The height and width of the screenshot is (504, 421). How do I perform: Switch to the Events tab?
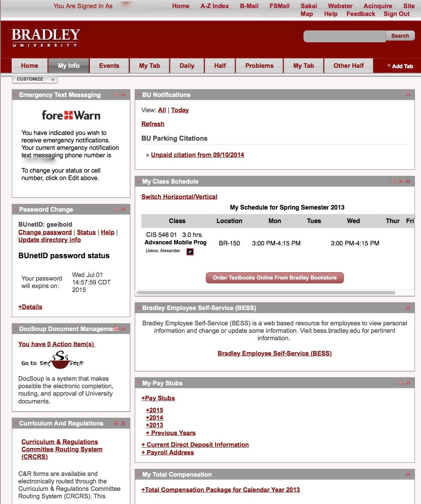(109, 66)
